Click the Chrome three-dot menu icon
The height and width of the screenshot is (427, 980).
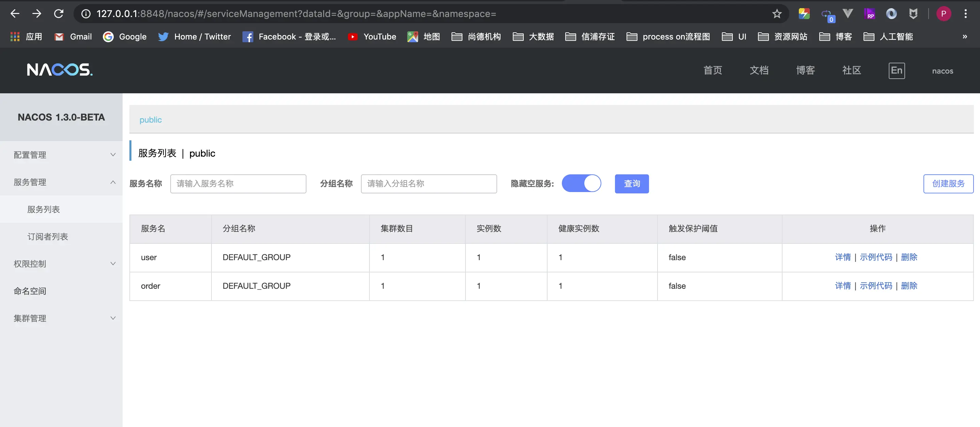pos(965,14)
